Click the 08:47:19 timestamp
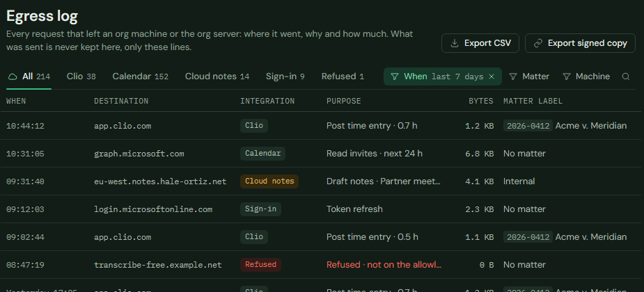The width and height of the screenshot is (644, 292). click(25, 265)
